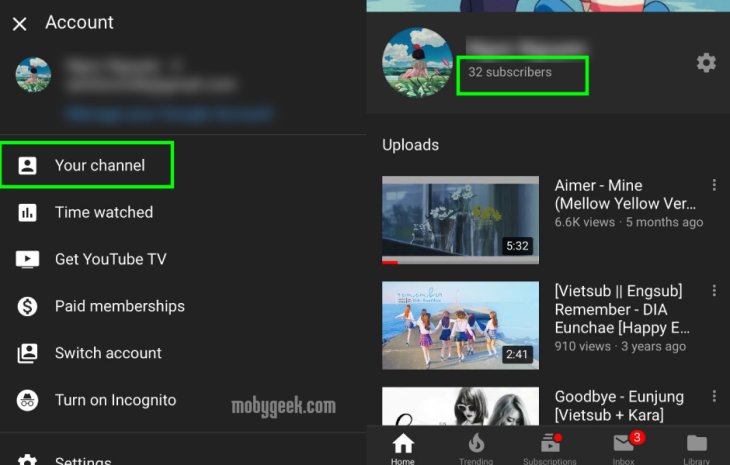Open the Subscriptions tab
This screenshot has width=730, height=465.
(x=549, y=446)
